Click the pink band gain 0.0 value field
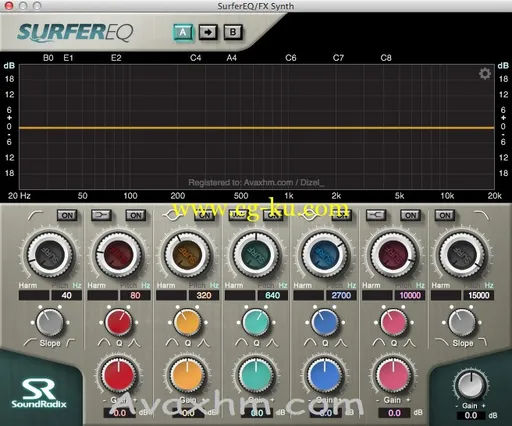This screenshot has height=426, width=512. click(394, 413)
